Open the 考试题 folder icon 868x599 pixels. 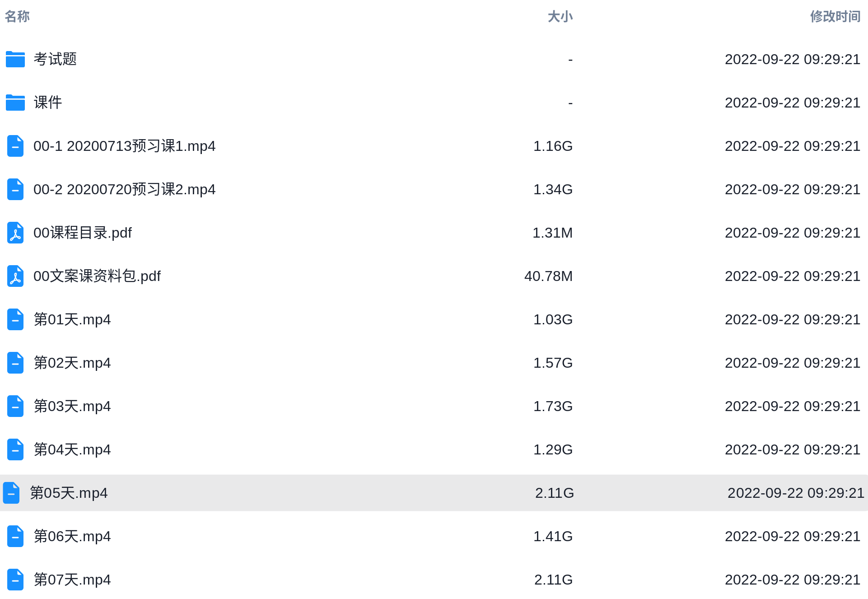click(15, 59)
